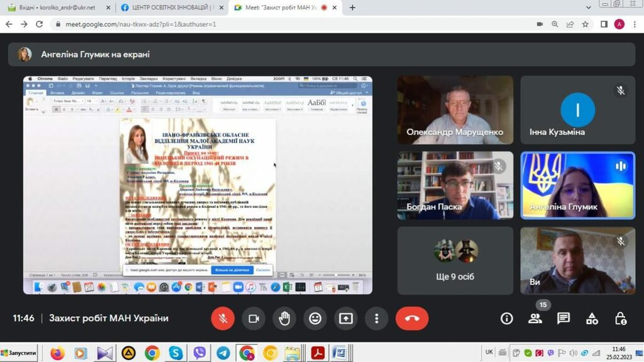Leave the call with red hang-up button
This screenshot has width=644, height=362.
point(412,318)
